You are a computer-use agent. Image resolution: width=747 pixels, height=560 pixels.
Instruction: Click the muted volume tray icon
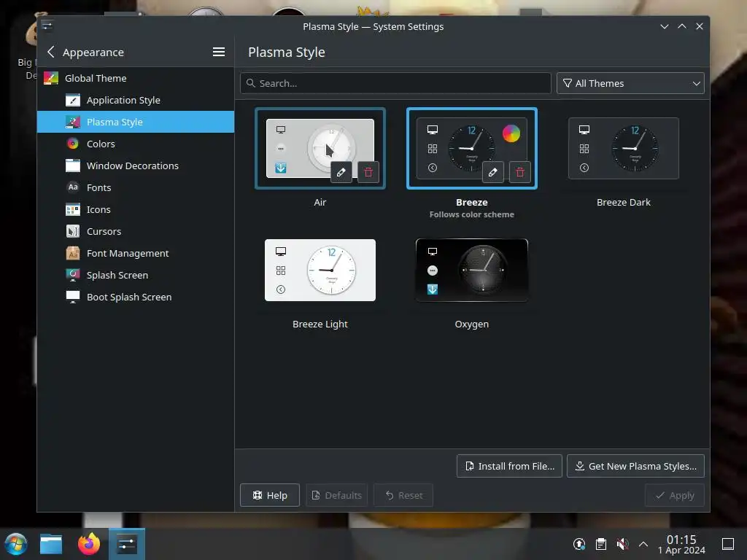pyautogui.click(x=622, y=544)
